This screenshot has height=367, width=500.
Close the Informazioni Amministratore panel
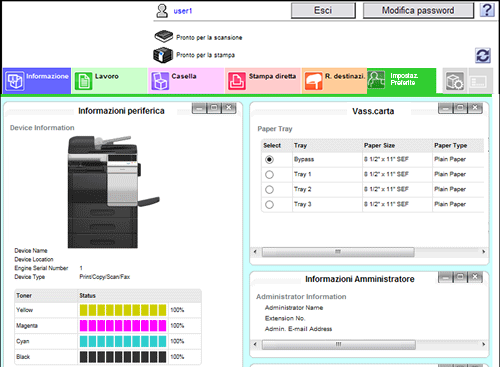click(475, 277)
